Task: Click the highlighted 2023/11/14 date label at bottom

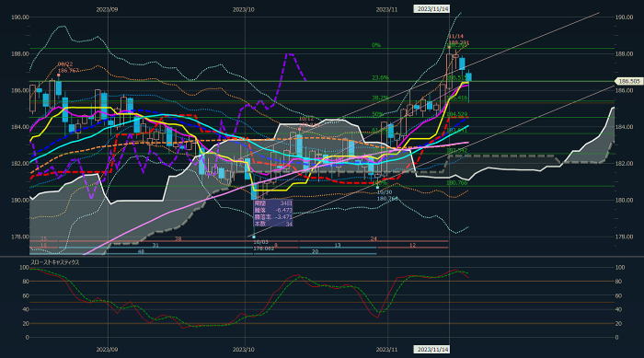Action: [x=432, y=350]
